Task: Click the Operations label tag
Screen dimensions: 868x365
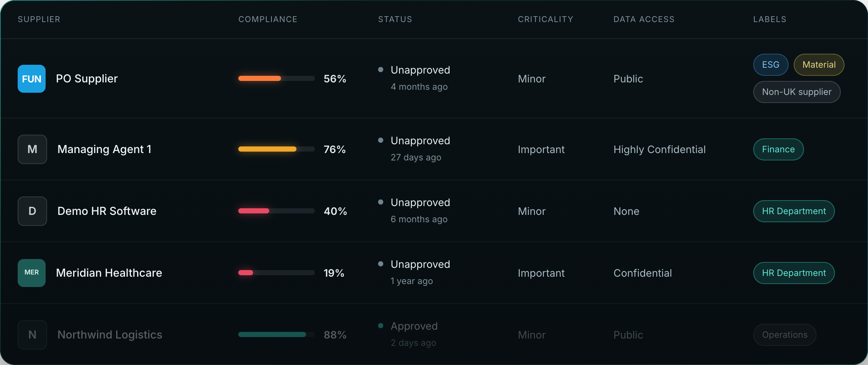Action: pos(785,335)
